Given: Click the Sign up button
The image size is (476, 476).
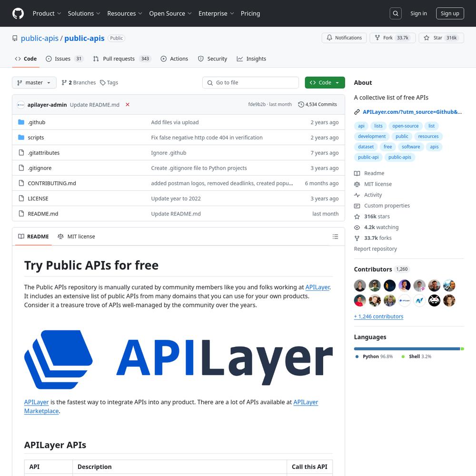Looking at the screenshot, I should coord(450,13).
